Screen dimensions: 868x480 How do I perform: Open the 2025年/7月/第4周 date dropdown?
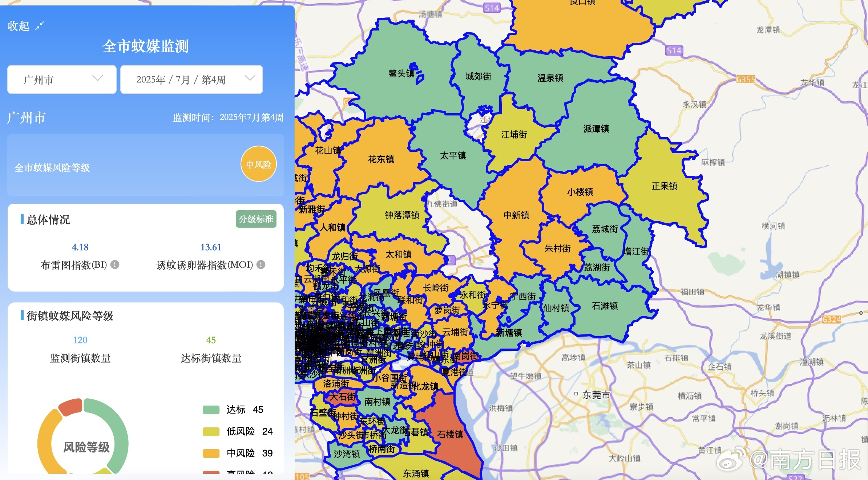coord(191,80)
